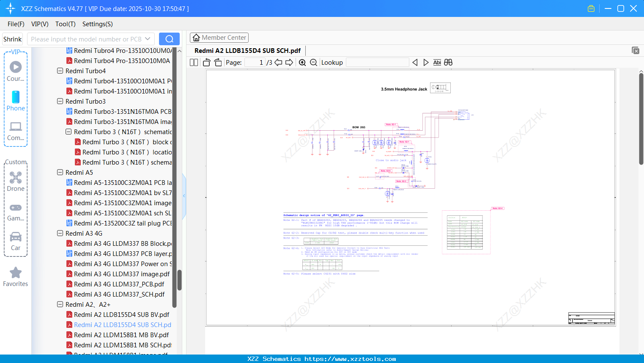Rotate the page counterclockwise
The image size is (644, 363).
click(x=207, y=63)
